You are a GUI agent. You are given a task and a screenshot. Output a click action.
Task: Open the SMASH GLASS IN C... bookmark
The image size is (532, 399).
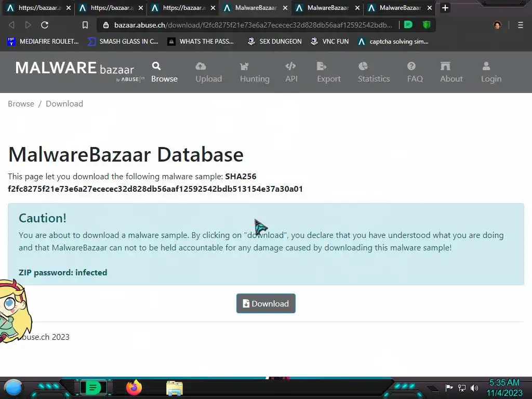123,42
